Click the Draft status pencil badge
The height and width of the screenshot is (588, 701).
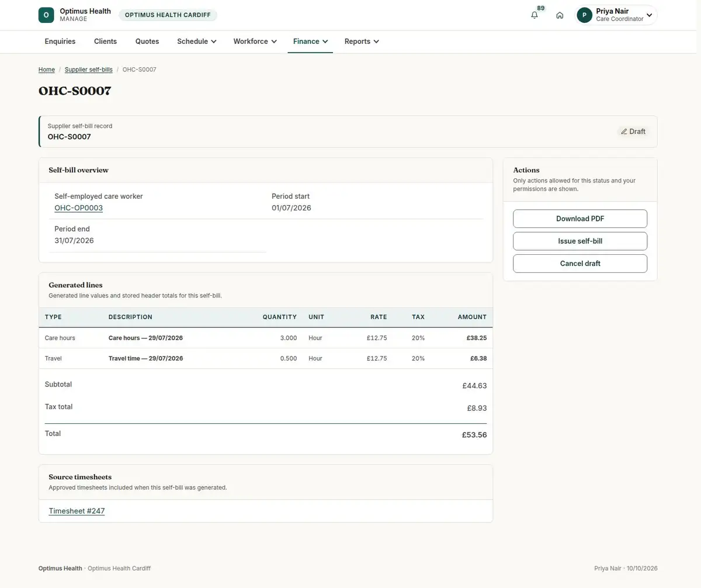pos(633,132)
